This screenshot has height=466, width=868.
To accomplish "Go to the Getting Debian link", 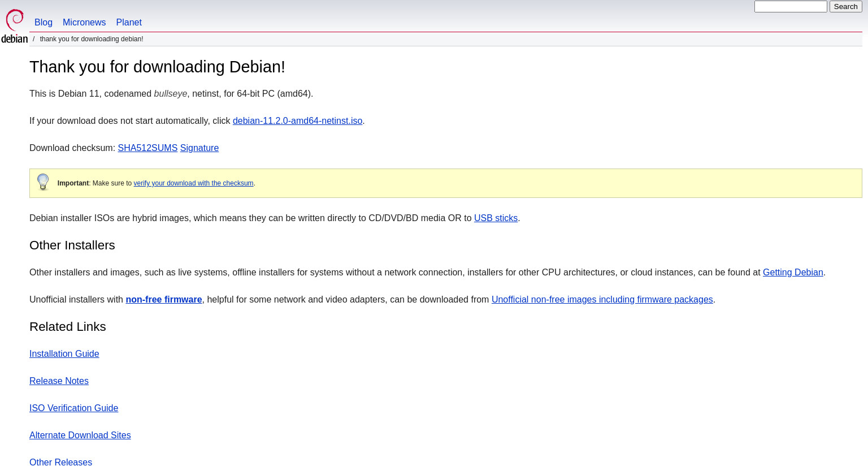I will [x=793, y=272].
